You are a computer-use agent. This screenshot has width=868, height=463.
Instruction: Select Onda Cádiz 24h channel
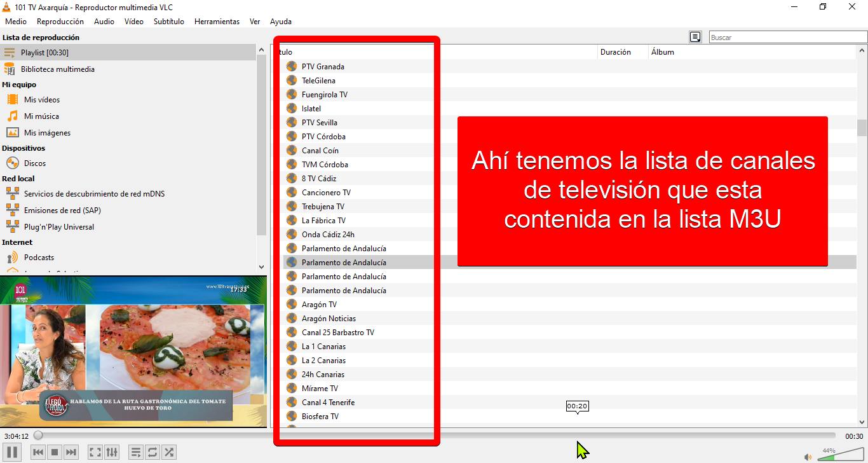point(328,234)
